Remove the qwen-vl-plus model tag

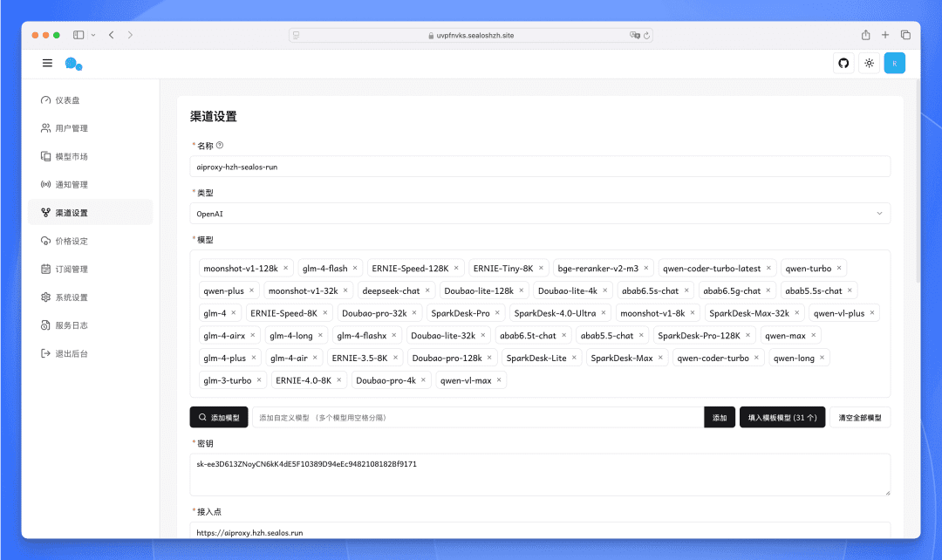click(872, 312)
